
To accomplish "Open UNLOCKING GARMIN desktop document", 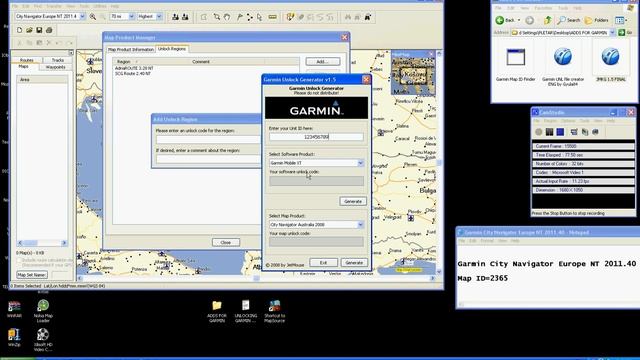I will (246, 311).
